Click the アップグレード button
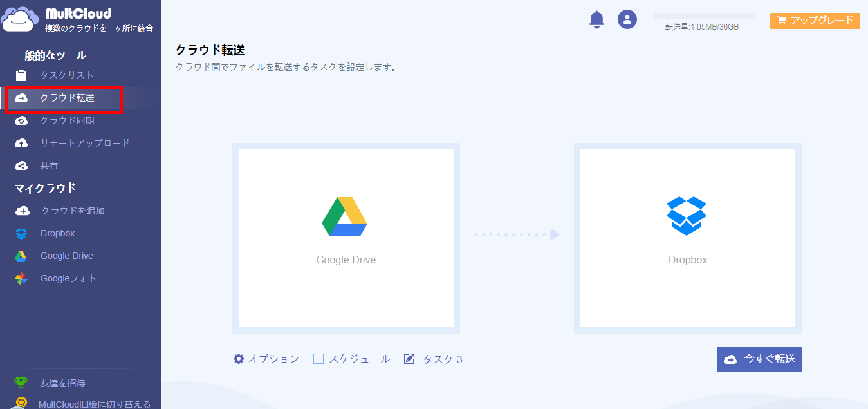The width and height of the screenshot is (868, 409). [x=815, y=21]
